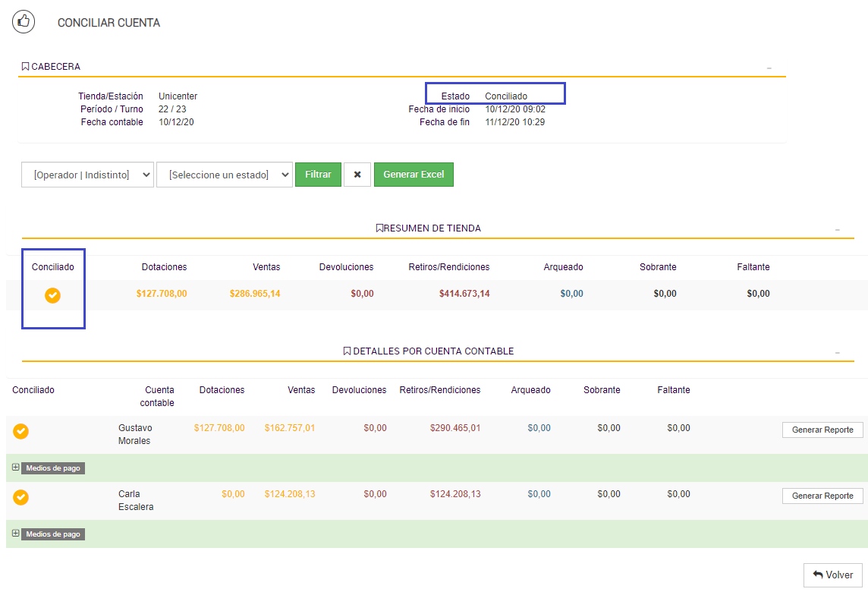Clear filters with the X button
Viewport: 868px width, 592px height.
[x=357, y=175]
